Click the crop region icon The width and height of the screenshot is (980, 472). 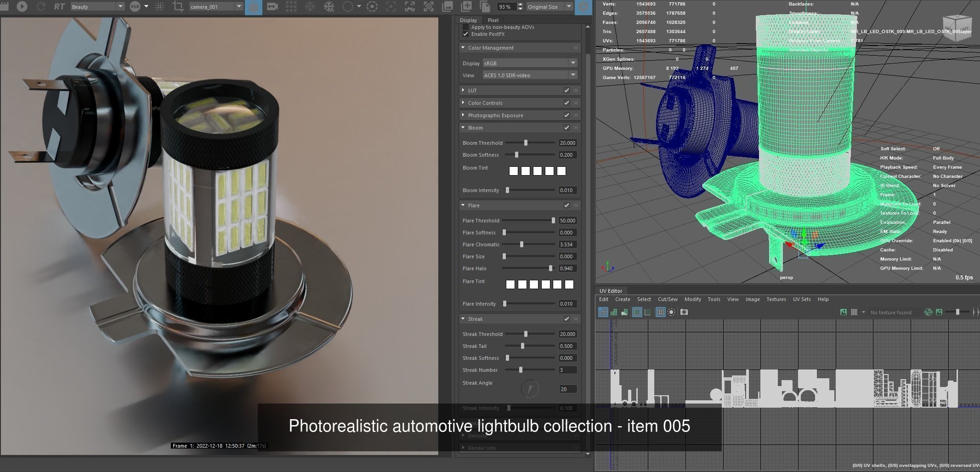click(178, 6)
